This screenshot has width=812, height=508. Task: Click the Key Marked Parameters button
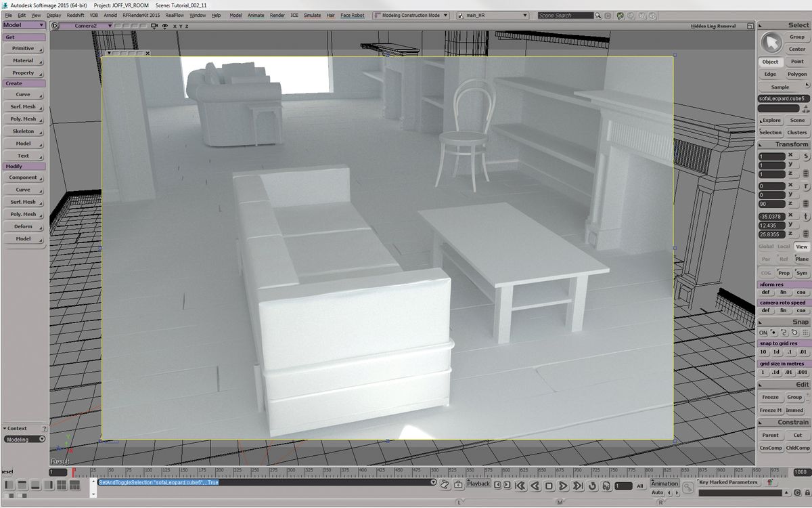[728, 482]
